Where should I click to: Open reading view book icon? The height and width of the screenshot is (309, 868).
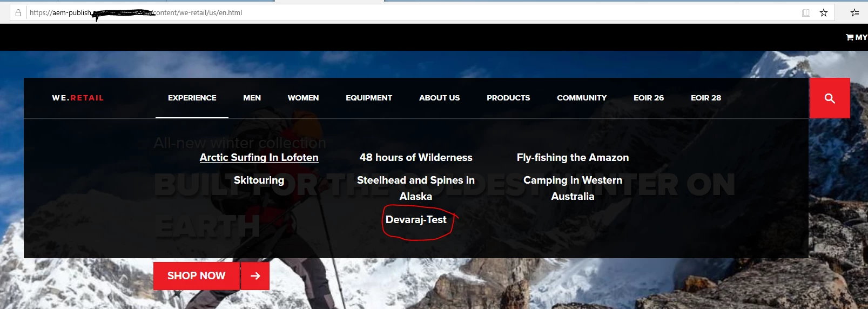click(806, 13)
